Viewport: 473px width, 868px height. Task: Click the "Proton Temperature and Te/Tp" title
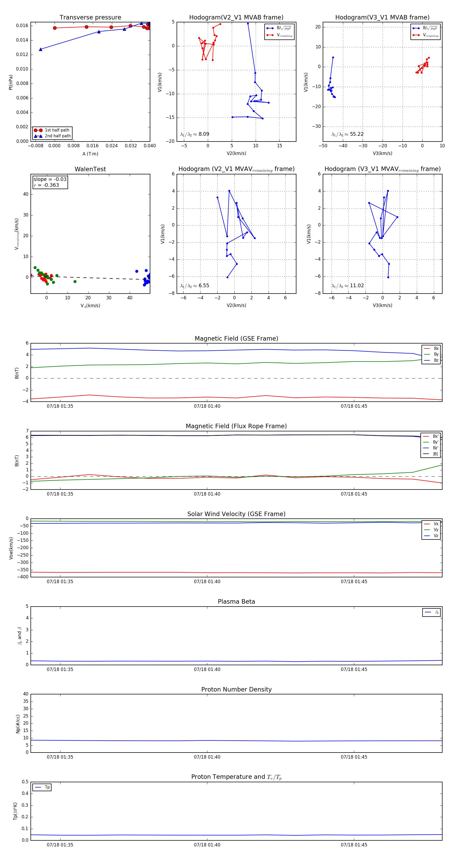(236, 777)
